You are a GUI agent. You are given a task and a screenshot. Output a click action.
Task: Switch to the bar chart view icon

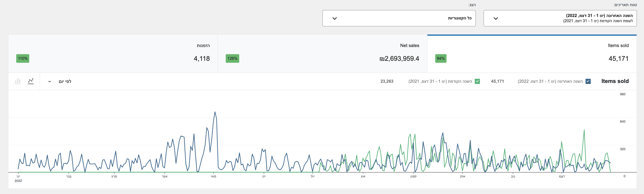tap(18, 81)
